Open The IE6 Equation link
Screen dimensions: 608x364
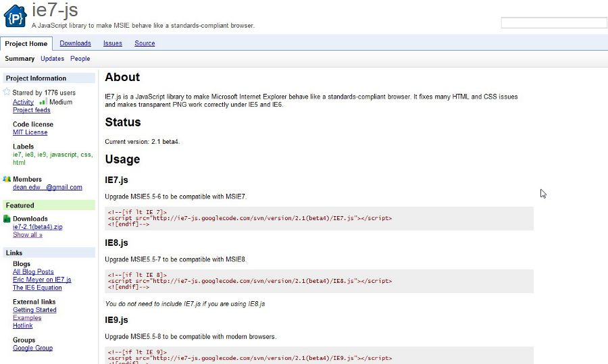(x=37, y=288)
